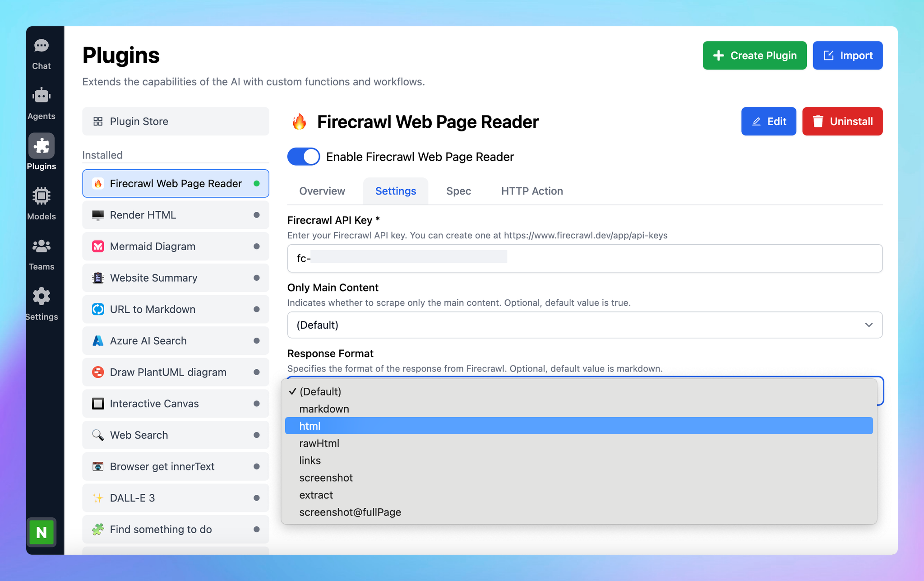
Task: Choose (Default) in Response Format list
Action: point(579,391)
